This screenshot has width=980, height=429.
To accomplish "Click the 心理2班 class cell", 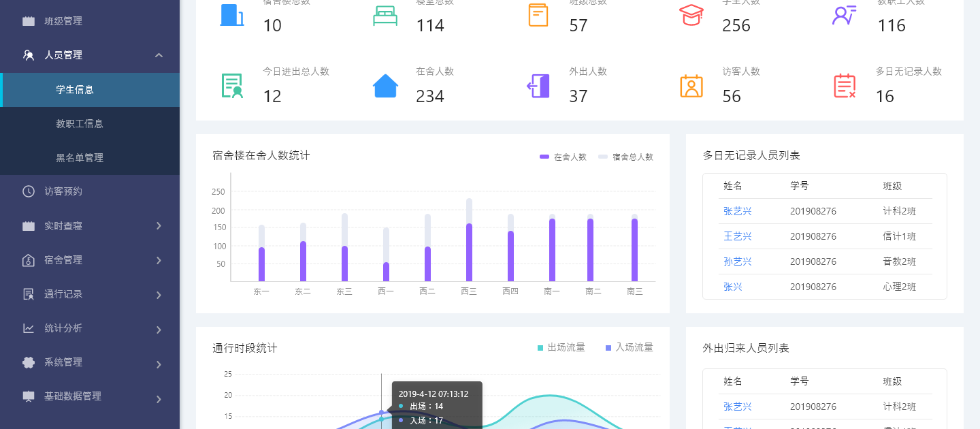I will pos(900,287).
